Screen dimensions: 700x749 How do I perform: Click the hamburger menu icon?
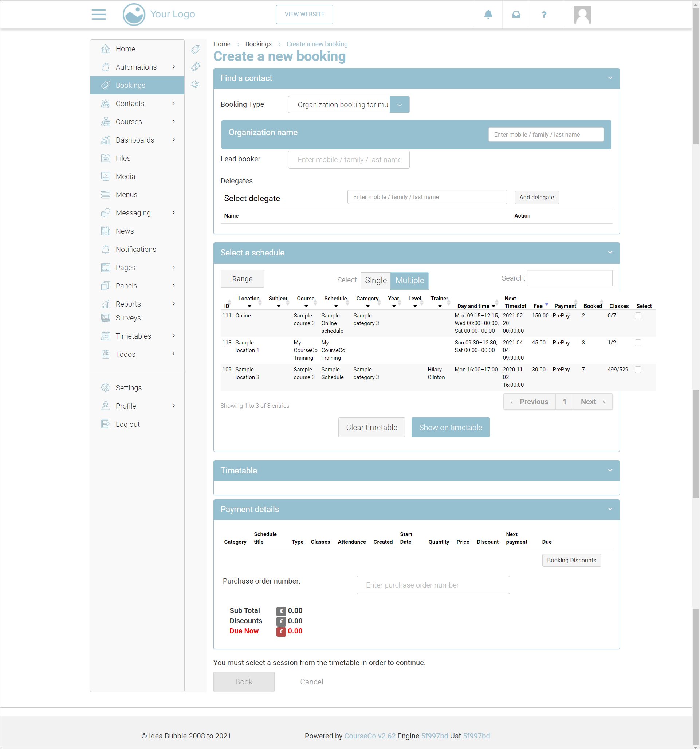[x=98, y=14]
